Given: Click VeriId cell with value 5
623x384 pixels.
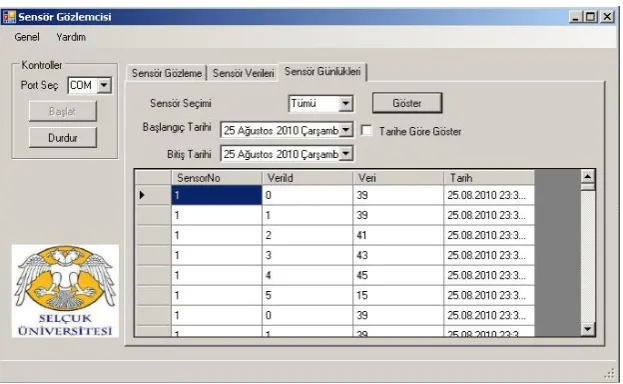Looking at the screenshot, I should (x=307, y=295).
